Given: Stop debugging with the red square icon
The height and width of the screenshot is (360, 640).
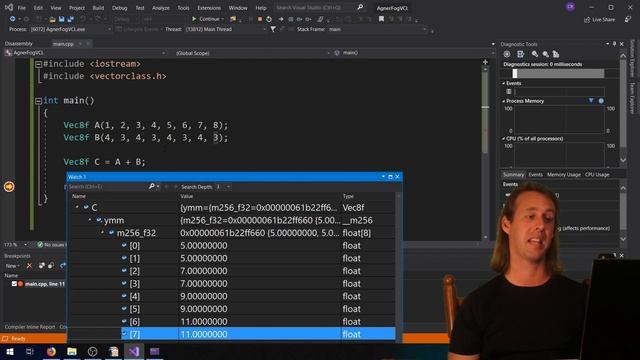Looking at the screenshot, I should coord(260,19).
